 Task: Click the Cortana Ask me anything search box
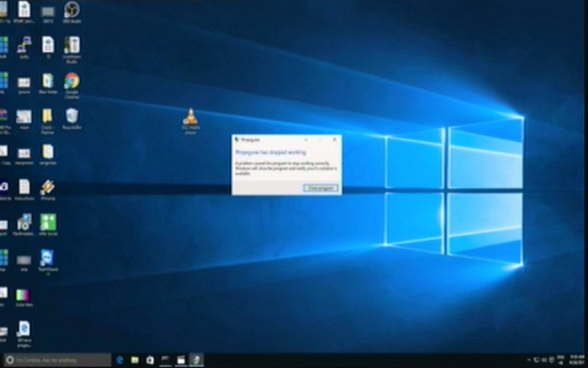(57, 360)
